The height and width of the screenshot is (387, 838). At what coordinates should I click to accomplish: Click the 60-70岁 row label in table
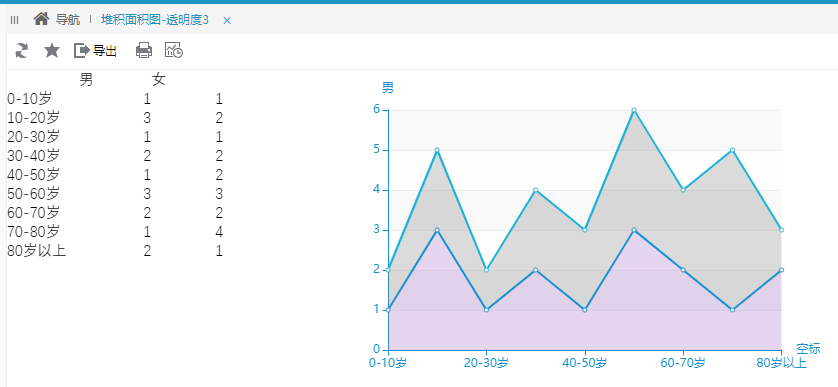[x=34, y=213]
